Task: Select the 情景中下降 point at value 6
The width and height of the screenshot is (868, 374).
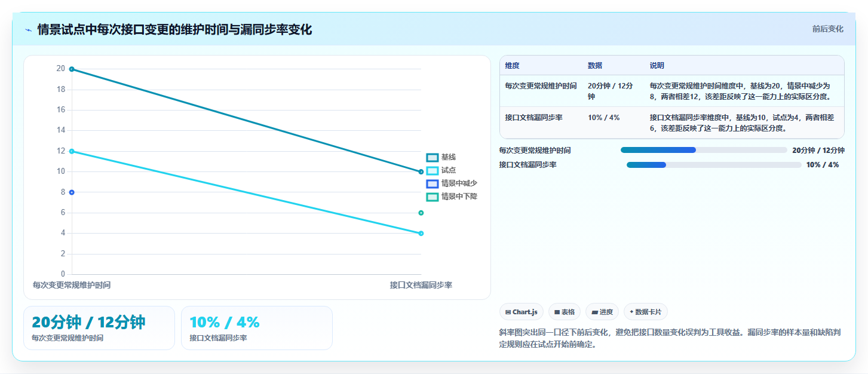Action: click(x=421, y=213)
